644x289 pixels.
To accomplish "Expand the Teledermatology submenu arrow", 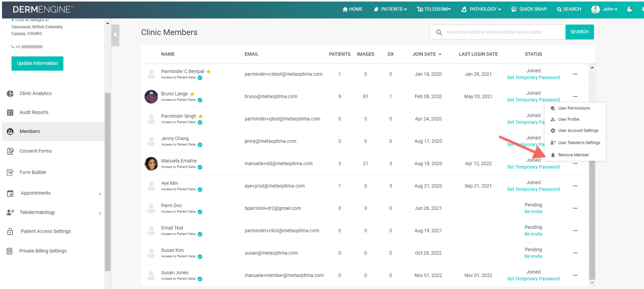I will (x=100, y=213).
